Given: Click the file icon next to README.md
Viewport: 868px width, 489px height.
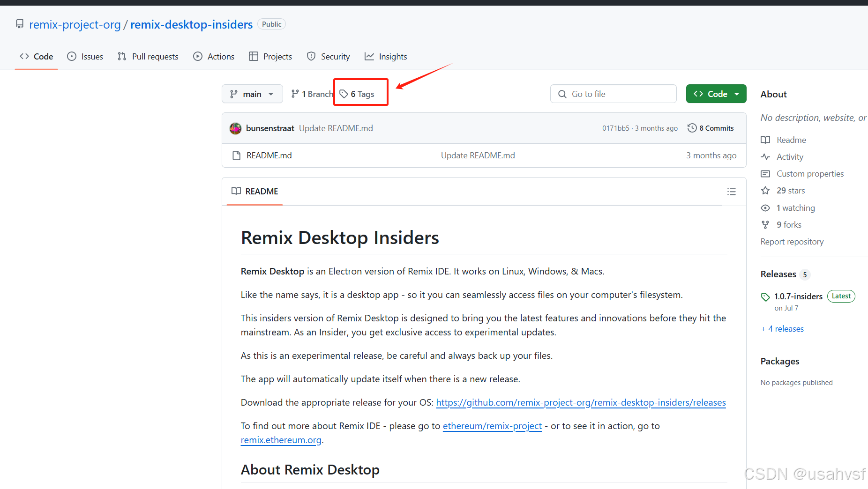Looking at the screenshot, I should (x=236, y=155).
